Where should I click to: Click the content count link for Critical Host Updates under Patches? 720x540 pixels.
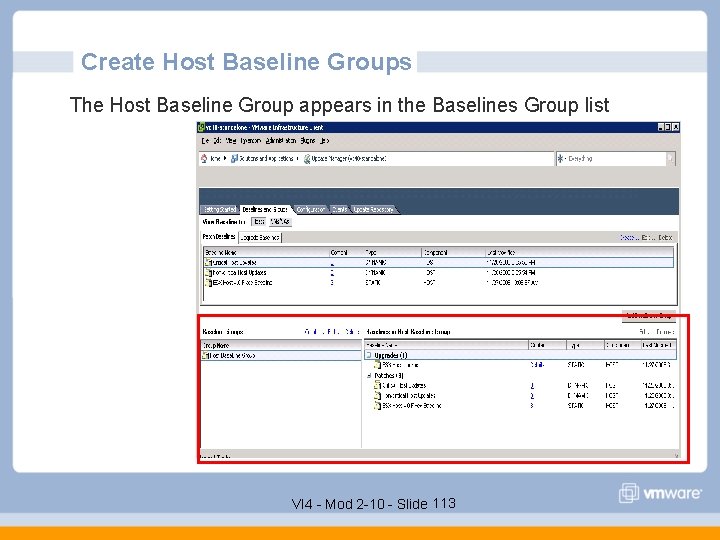(532, 385)
